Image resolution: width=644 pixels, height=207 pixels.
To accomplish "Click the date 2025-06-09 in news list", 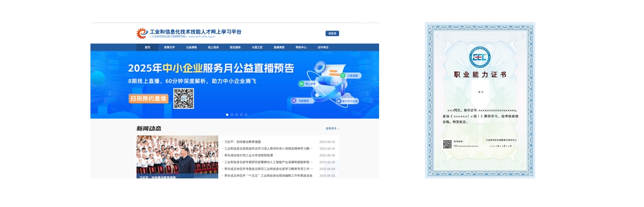I will 327,156.
